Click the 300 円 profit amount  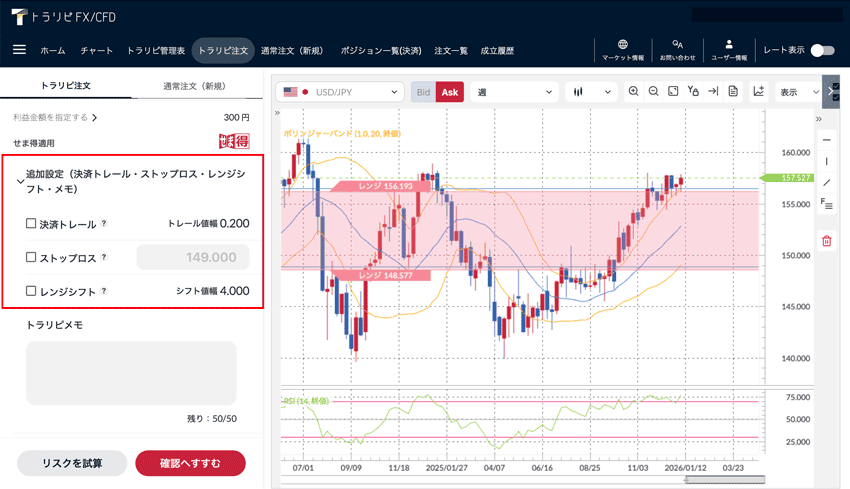tap(236, 117)
